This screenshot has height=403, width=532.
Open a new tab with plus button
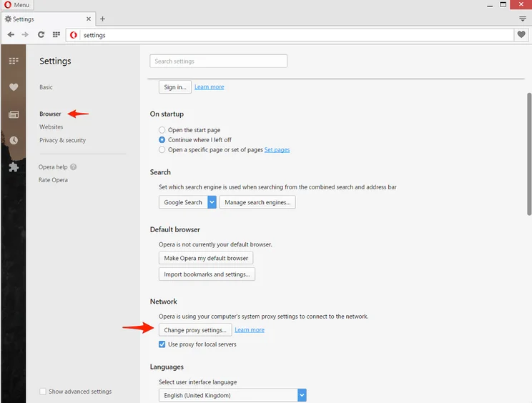(102, 19)
